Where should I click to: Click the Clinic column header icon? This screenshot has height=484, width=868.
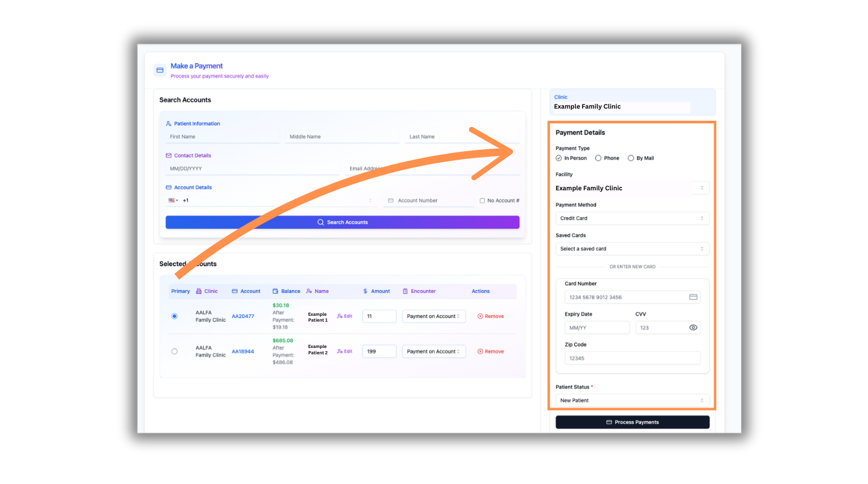(199, 291)
